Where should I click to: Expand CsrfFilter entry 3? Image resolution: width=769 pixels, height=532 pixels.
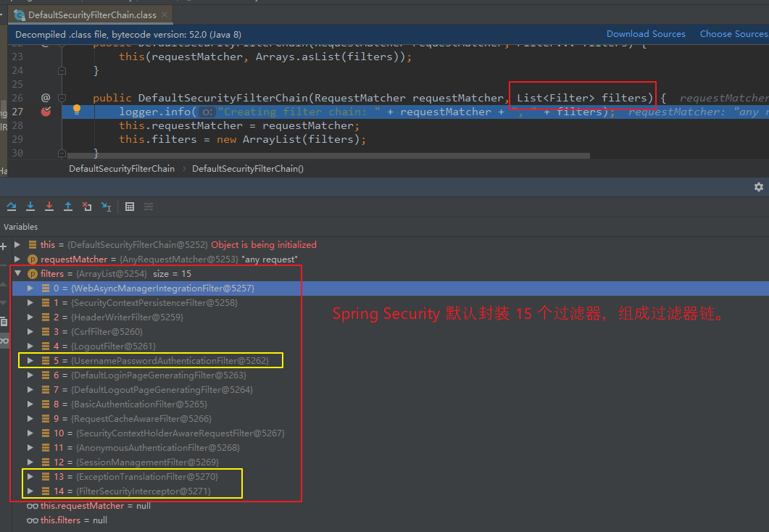pyautogui.click(x=30, y=331)
